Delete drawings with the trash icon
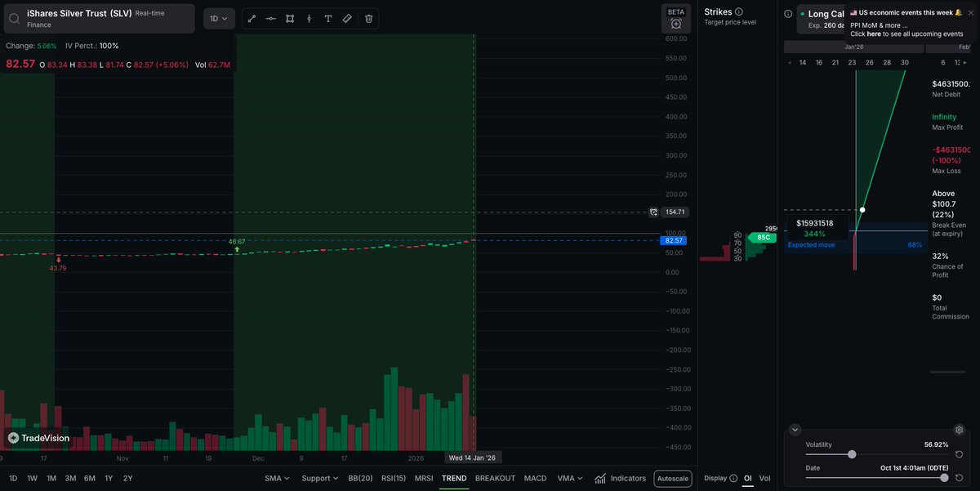Screen dimensions: 980x491 368,18
